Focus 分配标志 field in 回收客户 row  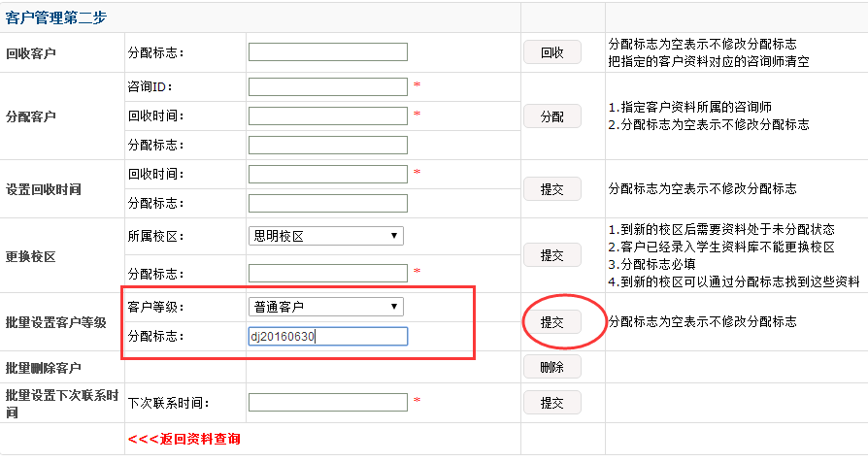point(328,52)
